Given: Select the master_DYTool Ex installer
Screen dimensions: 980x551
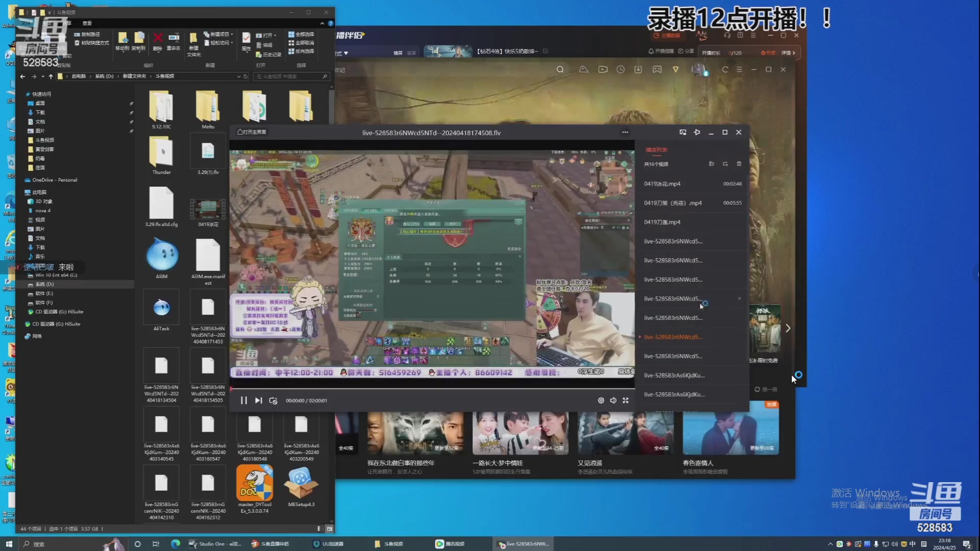Looking at the screenshot, I should 255,489.
